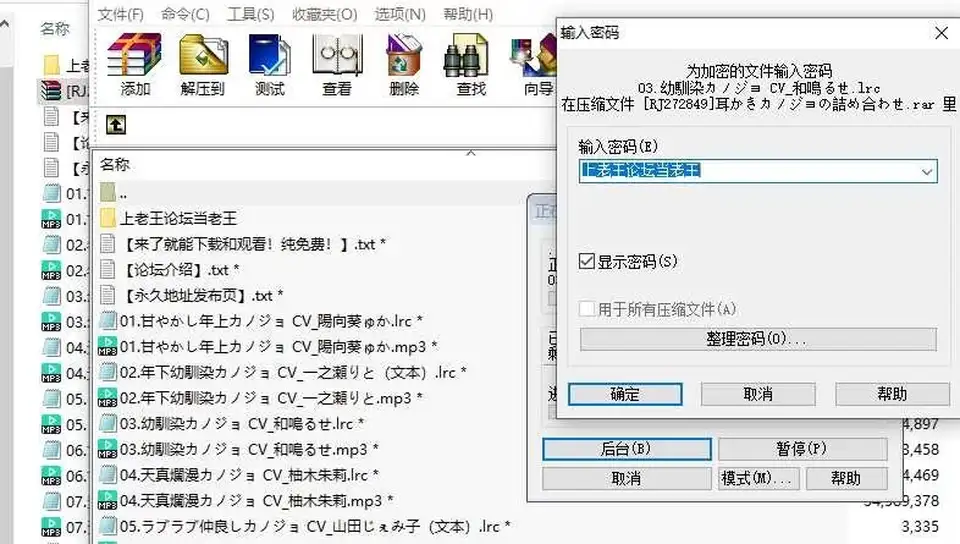Select the RAR archive icon in background window

(51, 91)
